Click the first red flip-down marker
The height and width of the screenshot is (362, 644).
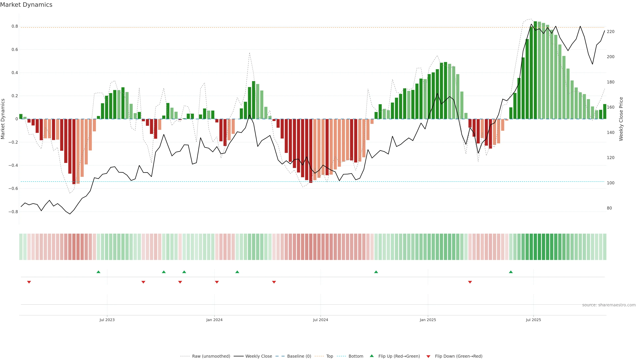coord(29,282)
